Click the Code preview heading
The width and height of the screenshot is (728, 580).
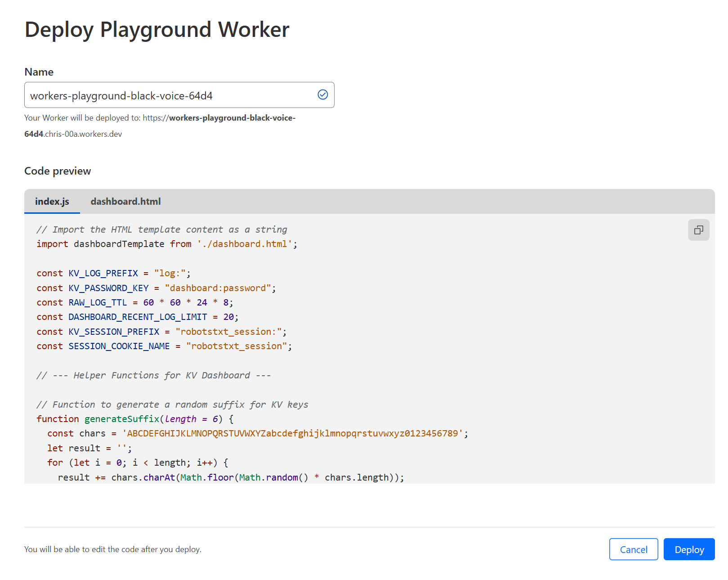58,171
